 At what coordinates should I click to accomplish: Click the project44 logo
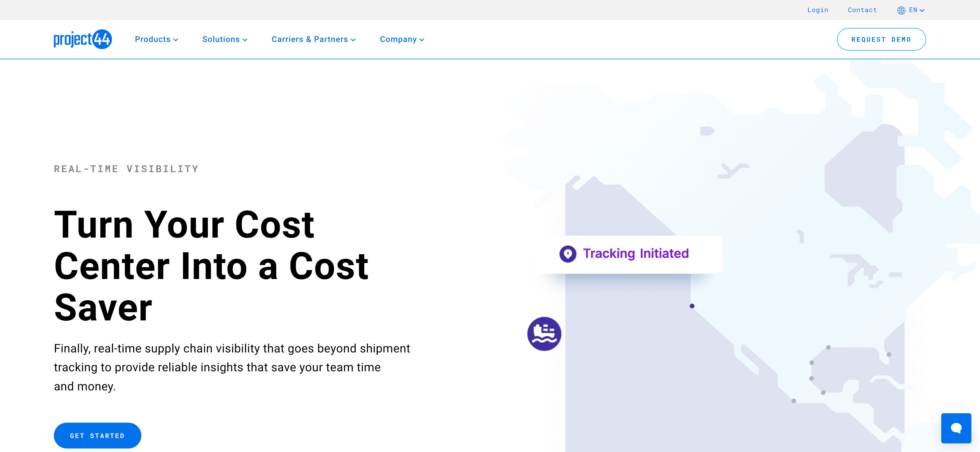(83, 39)
